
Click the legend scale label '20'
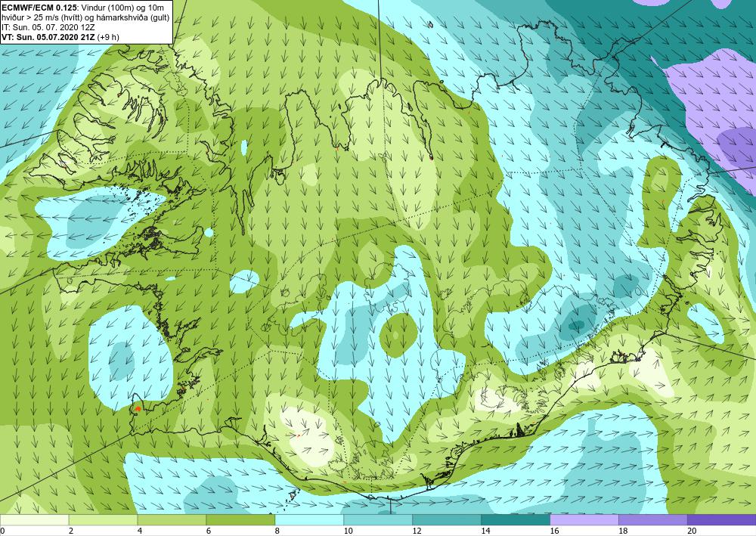(x=692, y=531)
